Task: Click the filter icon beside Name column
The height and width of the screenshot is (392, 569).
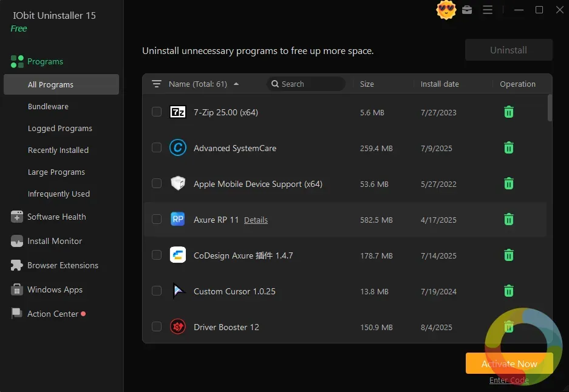Action: tap(157, 84)
